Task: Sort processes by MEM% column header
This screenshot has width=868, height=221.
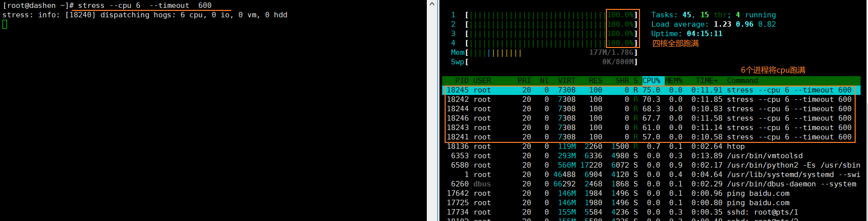Action: click(674, 81)
